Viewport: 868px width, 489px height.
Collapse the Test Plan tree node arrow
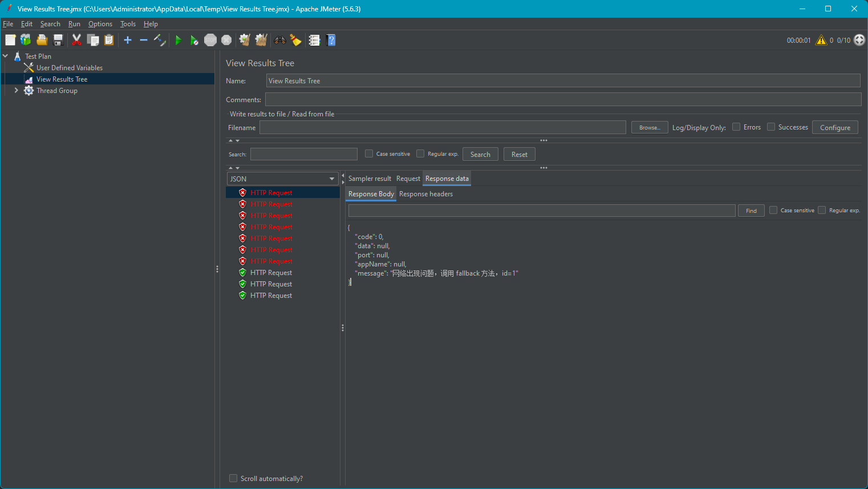5,56
